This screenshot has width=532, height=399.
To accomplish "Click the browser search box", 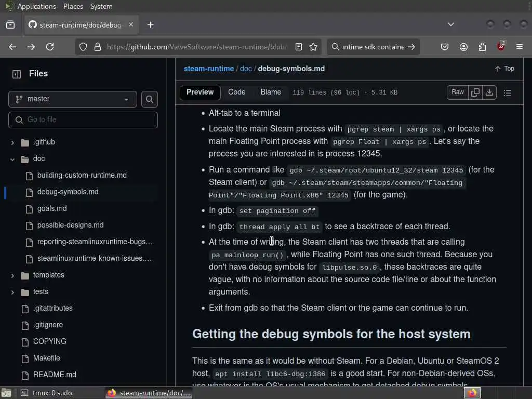I will coord(373,47).
